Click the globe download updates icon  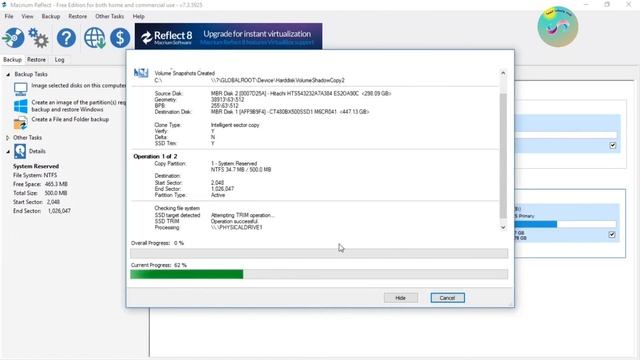[94, 38]
